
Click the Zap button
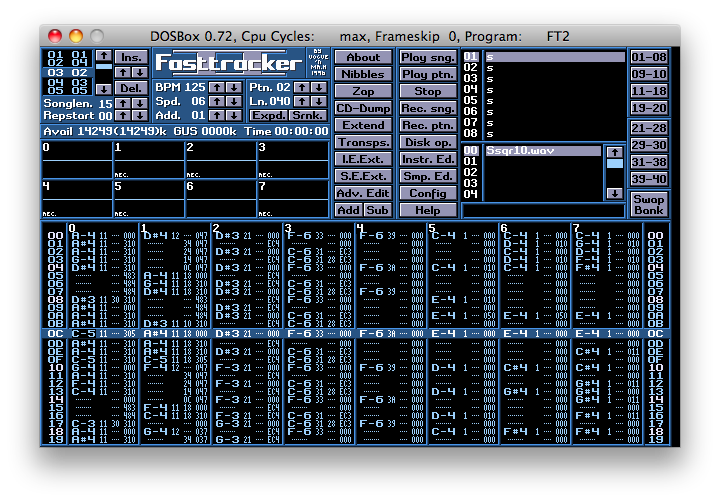(x=363, y=91)
